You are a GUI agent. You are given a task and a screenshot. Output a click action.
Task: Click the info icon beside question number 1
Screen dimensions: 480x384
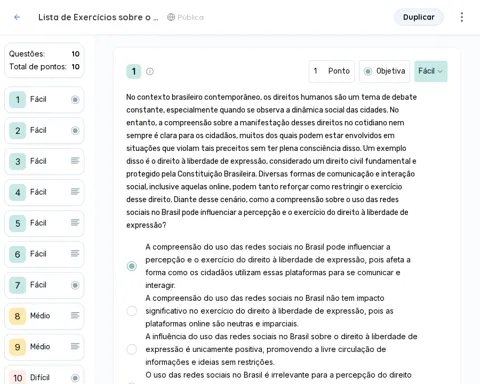click(150, 71)
